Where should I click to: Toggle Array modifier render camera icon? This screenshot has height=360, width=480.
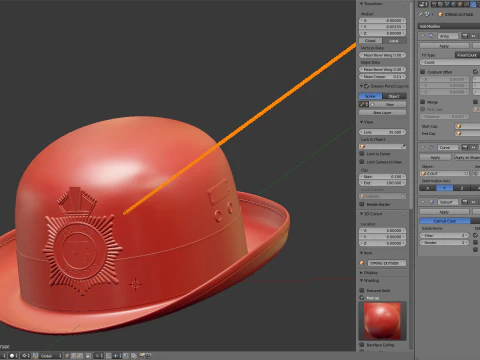tap(465, 36)
